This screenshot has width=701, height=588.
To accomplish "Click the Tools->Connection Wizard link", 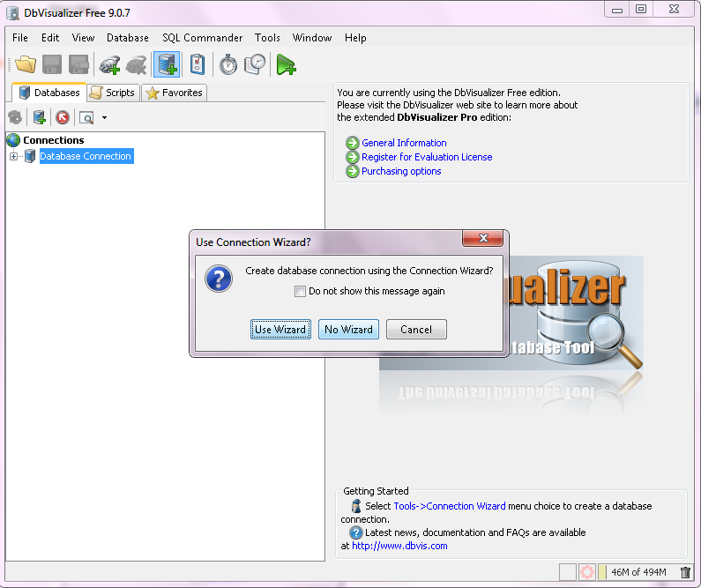I will click(450, 506).
